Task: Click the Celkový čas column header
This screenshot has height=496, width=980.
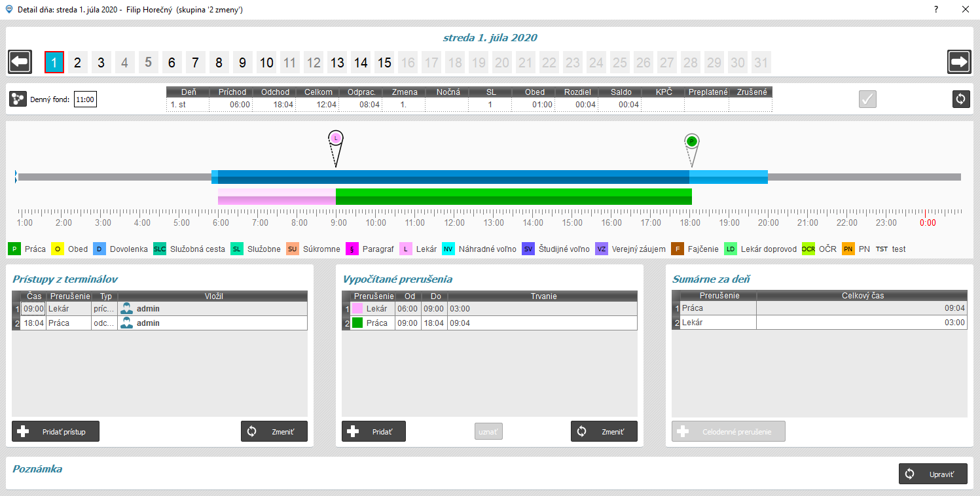Action: [862, 296]
